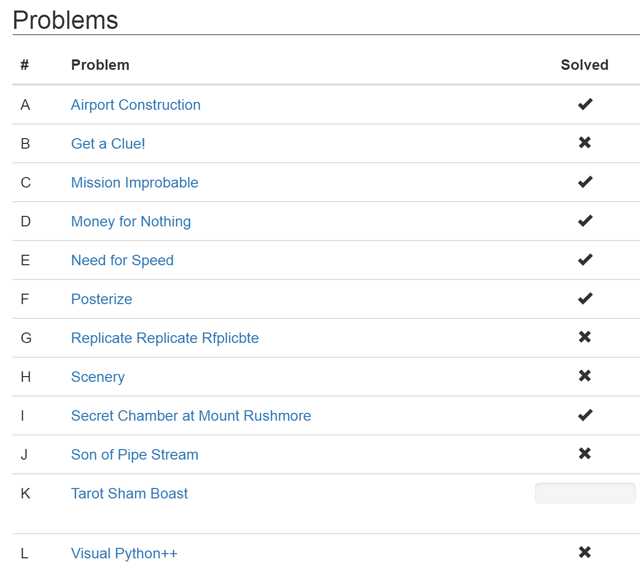
Task: Open the Visual Python++ problem link
Action: pos(124,554)
